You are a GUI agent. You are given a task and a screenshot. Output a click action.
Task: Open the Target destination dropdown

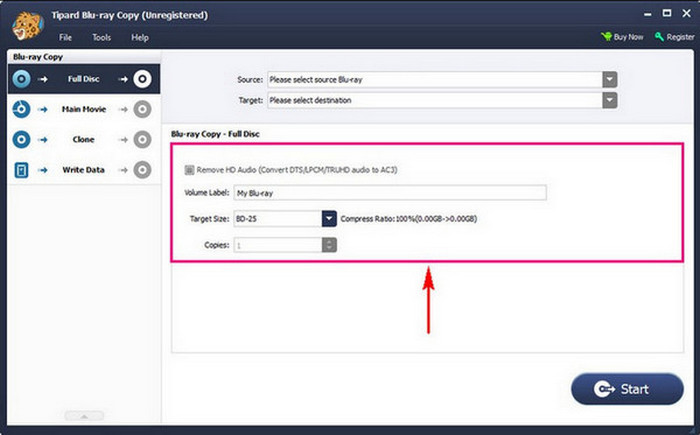point(608,100)
